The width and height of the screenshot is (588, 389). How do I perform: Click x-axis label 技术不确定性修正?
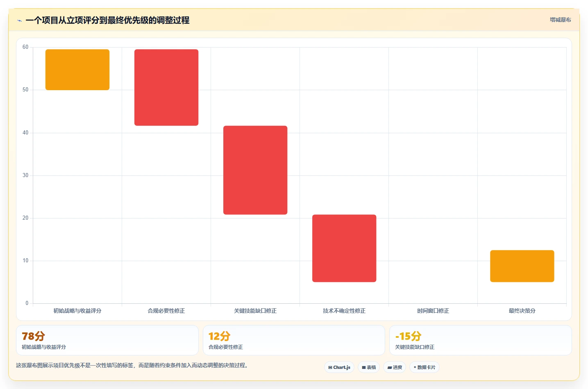click(x=344, y=311)
